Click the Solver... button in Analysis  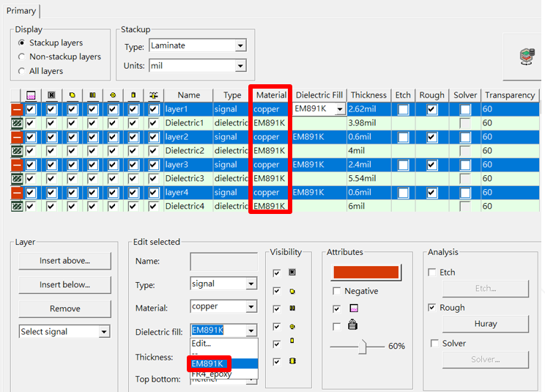[x=486, y=359]
